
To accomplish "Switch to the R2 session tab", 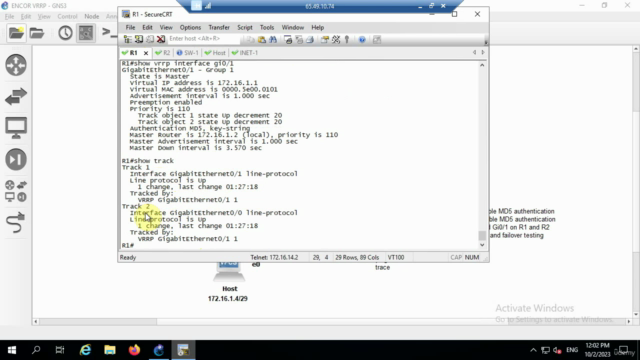I will click(163, 53).
